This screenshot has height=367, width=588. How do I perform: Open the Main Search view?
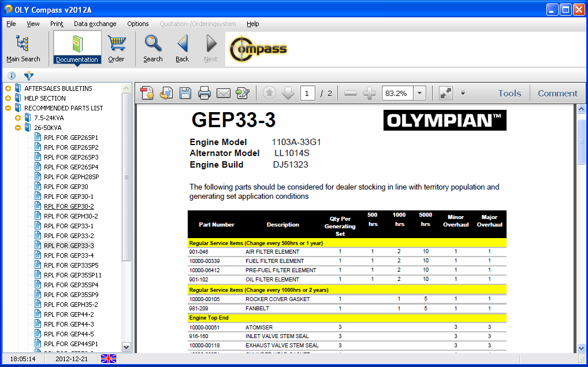[x=23, y=49]
